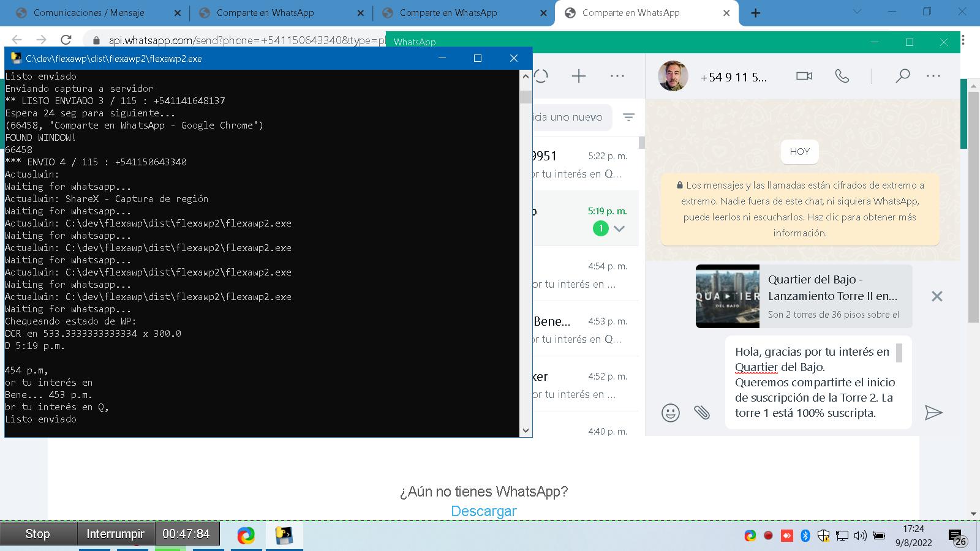The height and width of the screenshot is (551, 980).
Task: Open the chat list filter icon
Action: (x=629, y=117)
